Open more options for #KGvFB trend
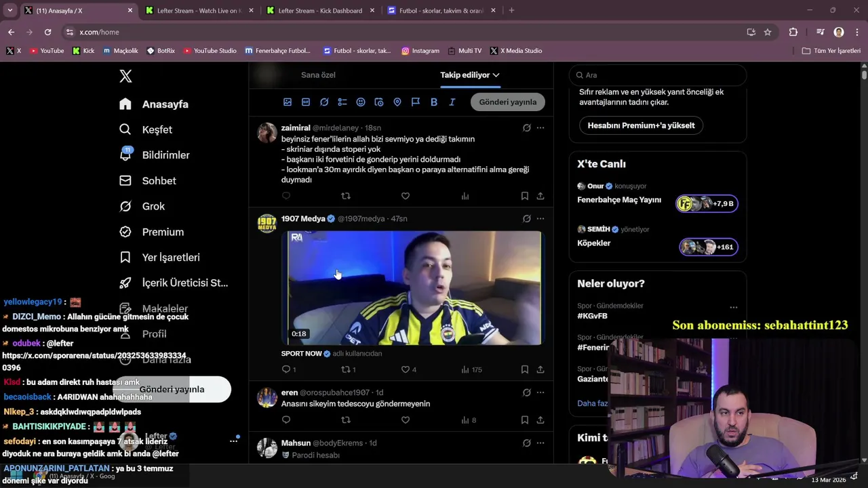The image size is (868, 488). click(733, 307)
